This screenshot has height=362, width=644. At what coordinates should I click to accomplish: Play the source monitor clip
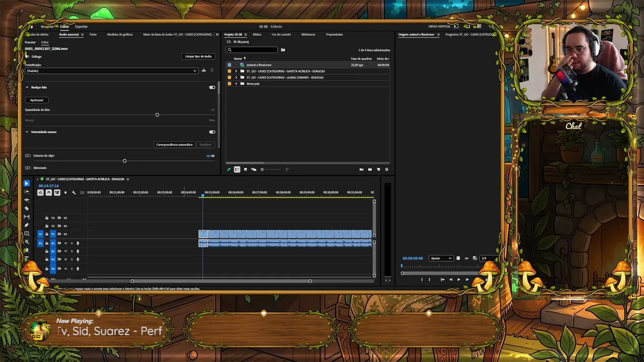458,280
